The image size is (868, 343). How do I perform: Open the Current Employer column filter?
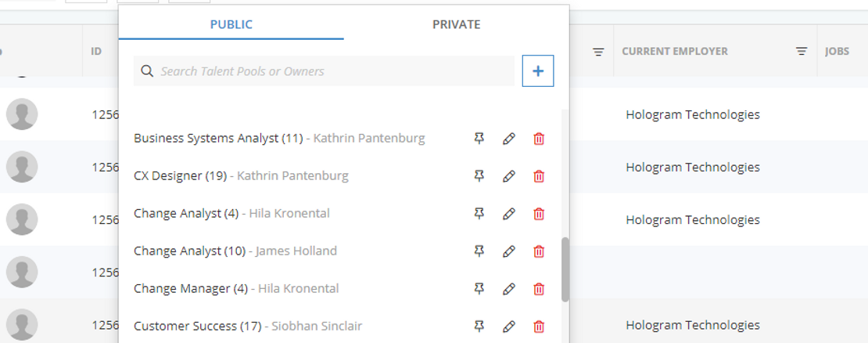pyautogui.click(x=802, y=52)
